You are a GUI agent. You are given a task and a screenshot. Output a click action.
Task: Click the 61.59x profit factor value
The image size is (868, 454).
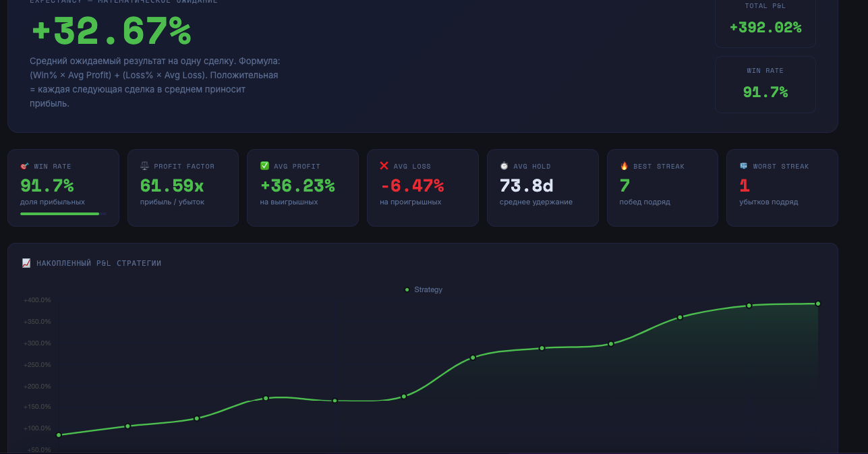(172, 186)
